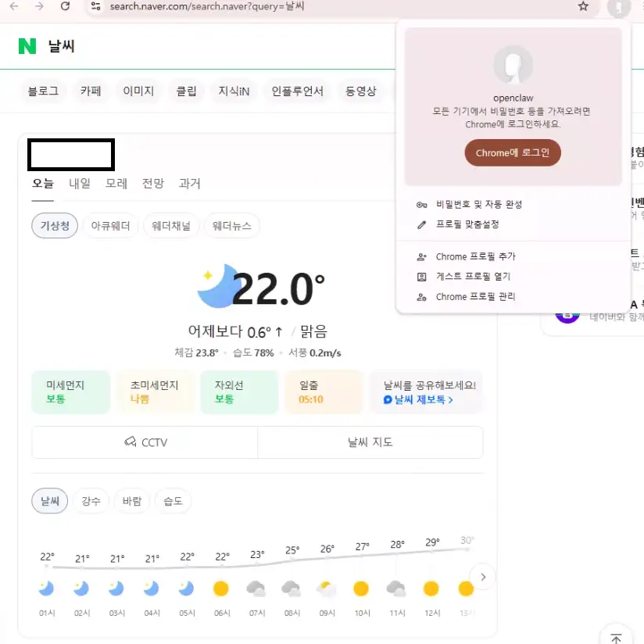Click the manage profiles icon
The width and height of the screenshot is (644, 644).
[x=422, y=297]
